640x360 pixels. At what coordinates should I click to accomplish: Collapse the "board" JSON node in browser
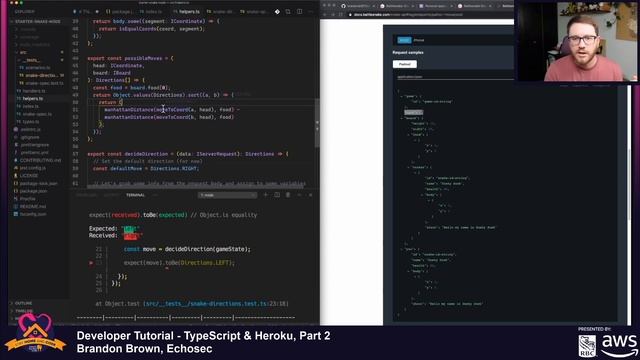[401, 118]
